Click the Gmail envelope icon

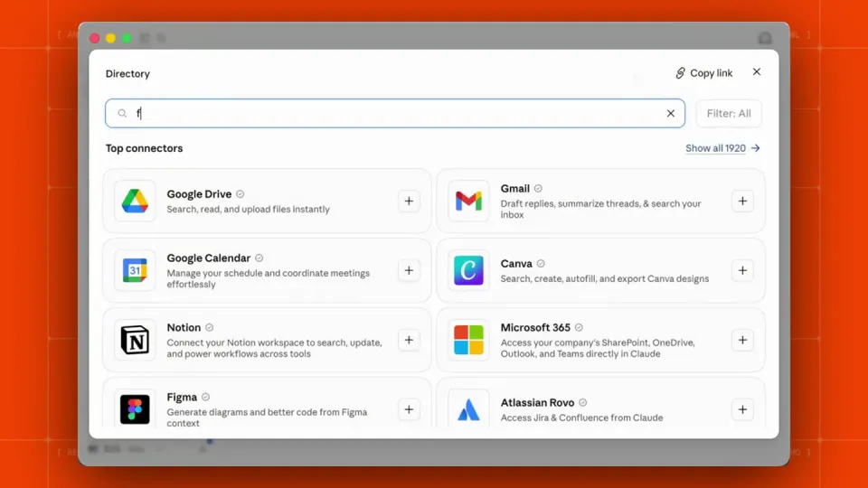pos(468,201)
